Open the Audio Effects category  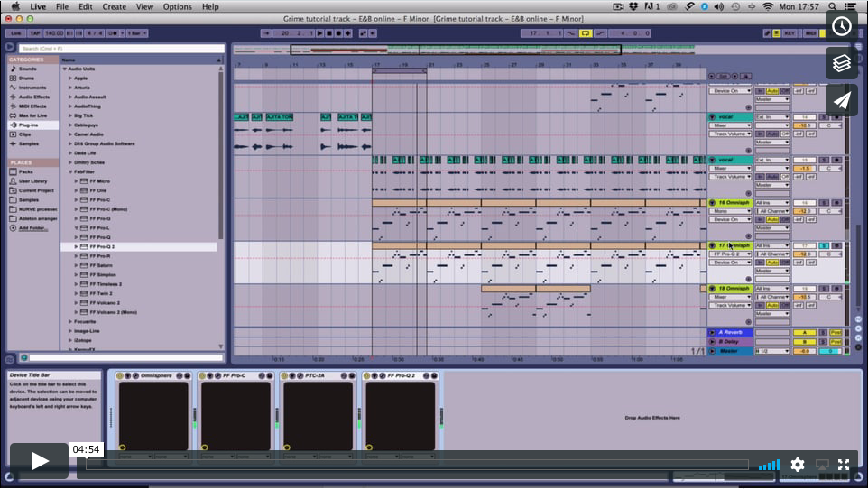pyautogui.click(x=34, y=97)
